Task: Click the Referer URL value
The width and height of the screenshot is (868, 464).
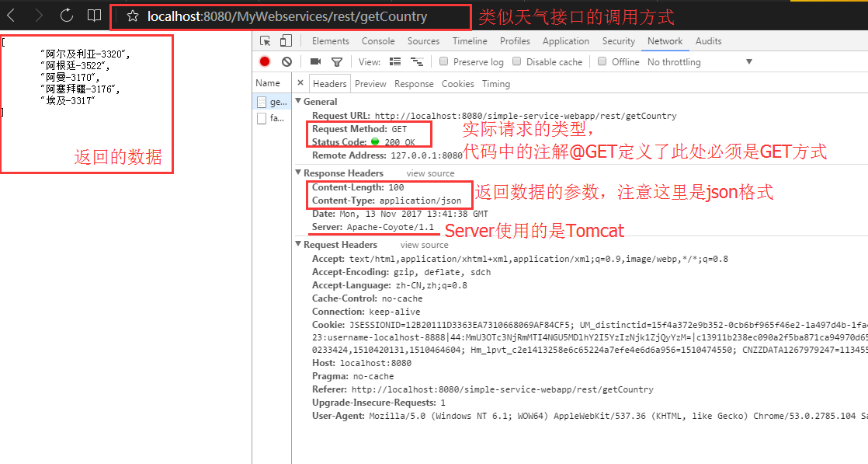Action: click(502, 389)
